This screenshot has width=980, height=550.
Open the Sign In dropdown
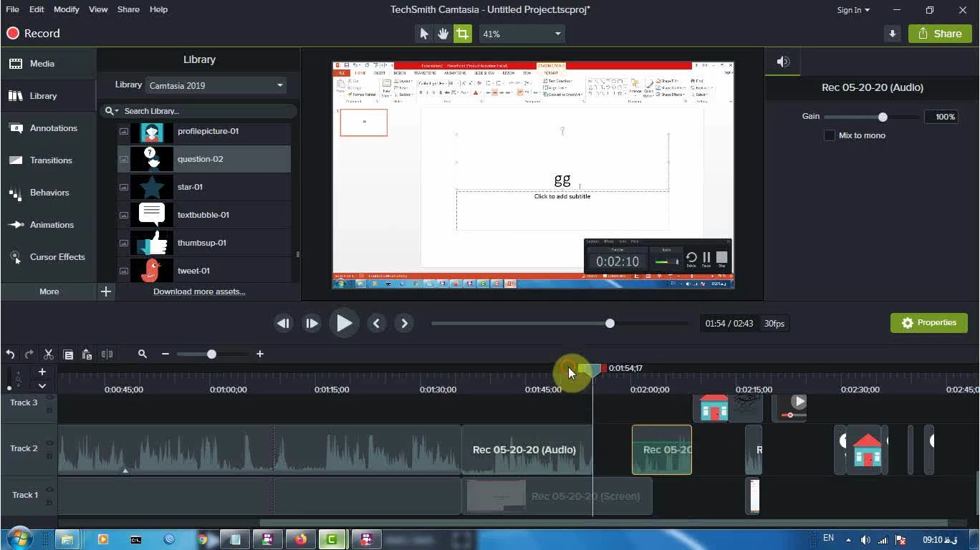(853, 10)
